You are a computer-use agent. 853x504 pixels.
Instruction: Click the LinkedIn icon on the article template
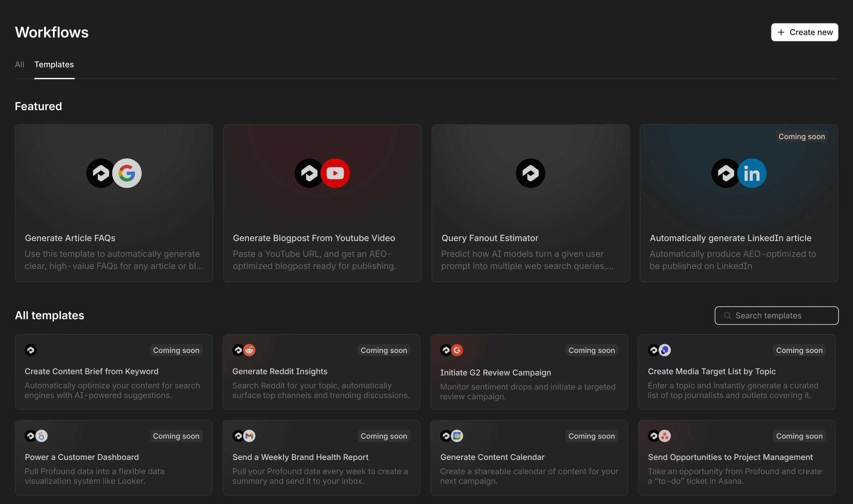click(752, 173)
